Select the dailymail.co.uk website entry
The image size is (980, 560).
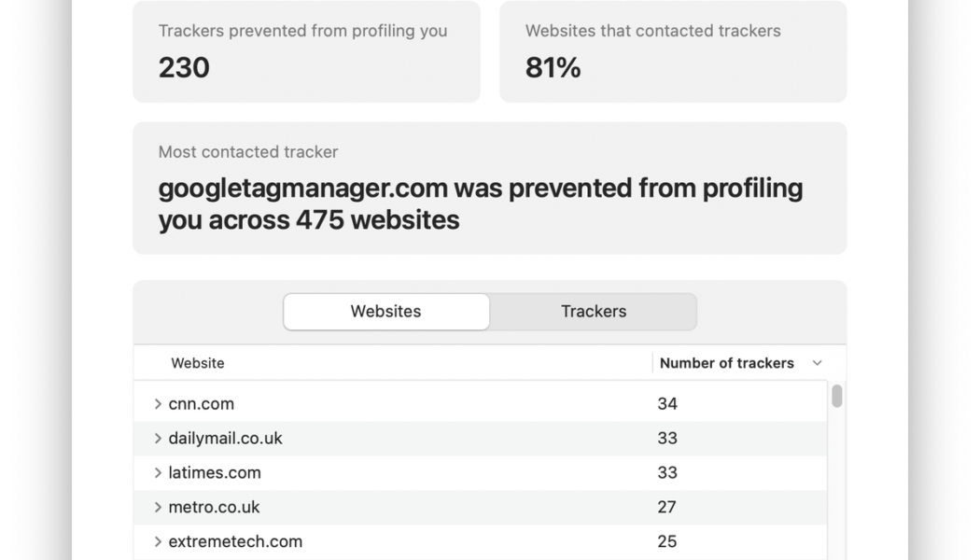click(x=225, y=439)
